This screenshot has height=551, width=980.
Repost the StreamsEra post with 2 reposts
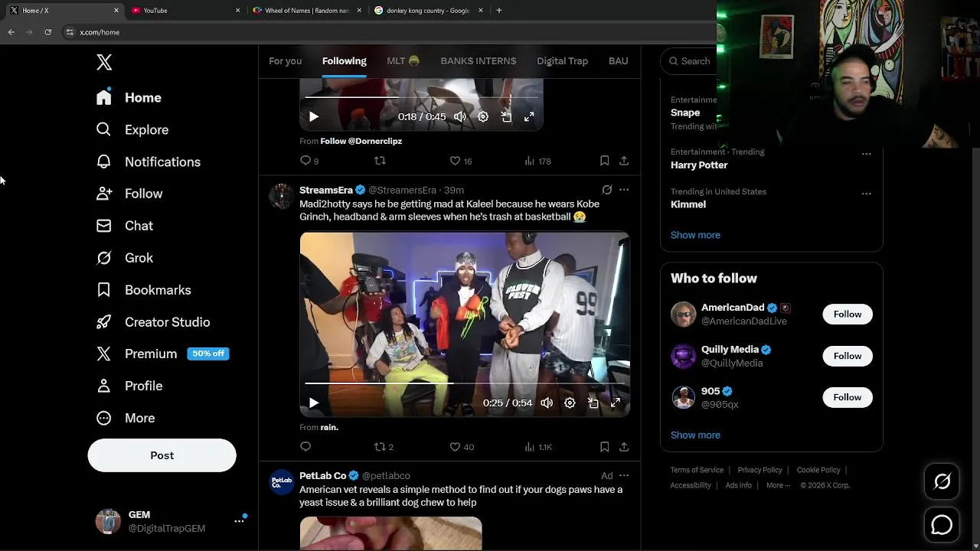384,447
